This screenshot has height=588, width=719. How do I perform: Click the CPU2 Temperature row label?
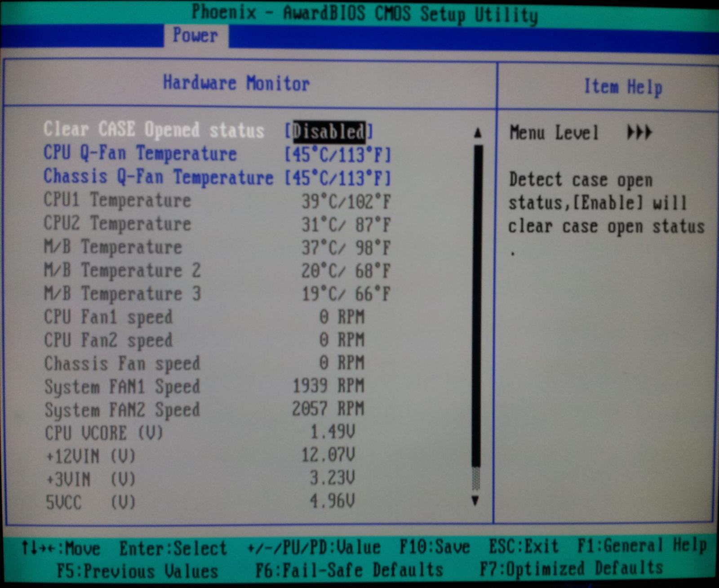[117, 224]
